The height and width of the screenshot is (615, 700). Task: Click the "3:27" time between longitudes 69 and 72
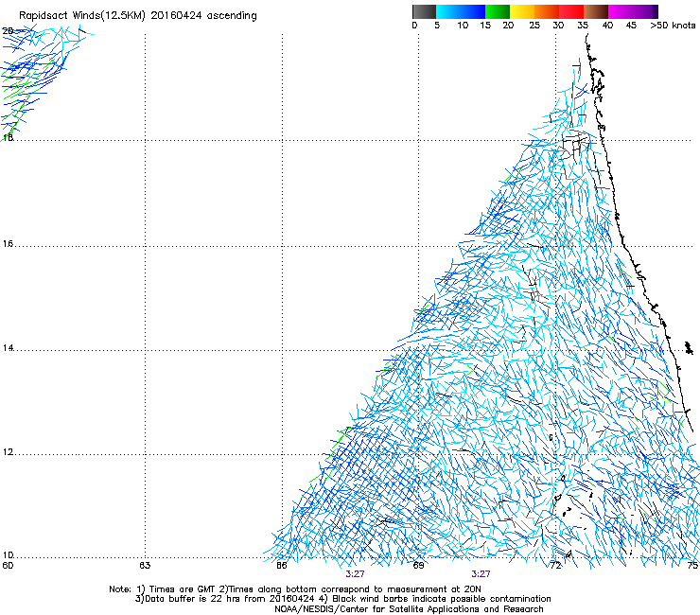[481, 574]
